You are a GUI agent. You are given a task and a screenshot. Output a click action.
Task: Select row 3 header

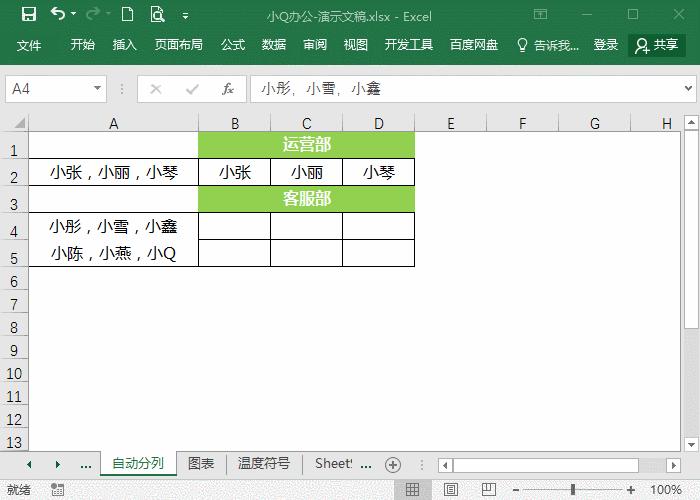[x=14, y=199]
